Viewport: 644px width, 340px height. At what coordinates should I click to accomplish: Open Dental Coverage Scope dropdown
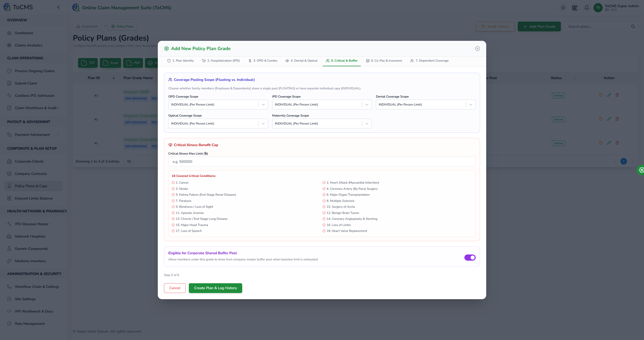click(x=426, y=105)
